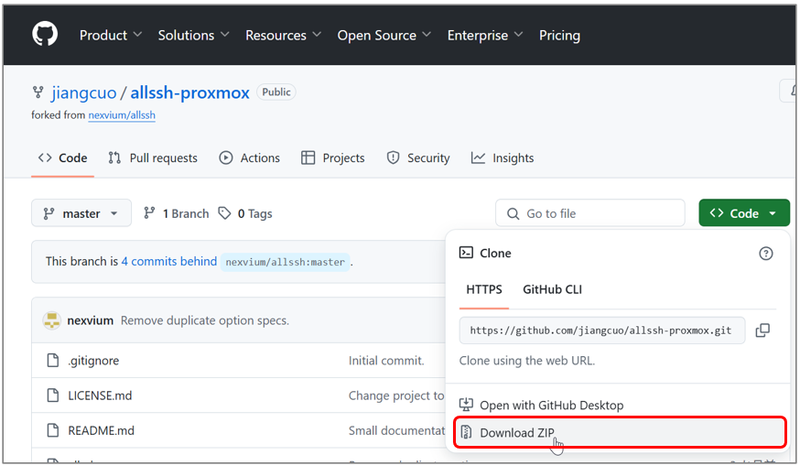
Task: Open the Remove duplicate option specs commit
Action: [x=205, y=321]
